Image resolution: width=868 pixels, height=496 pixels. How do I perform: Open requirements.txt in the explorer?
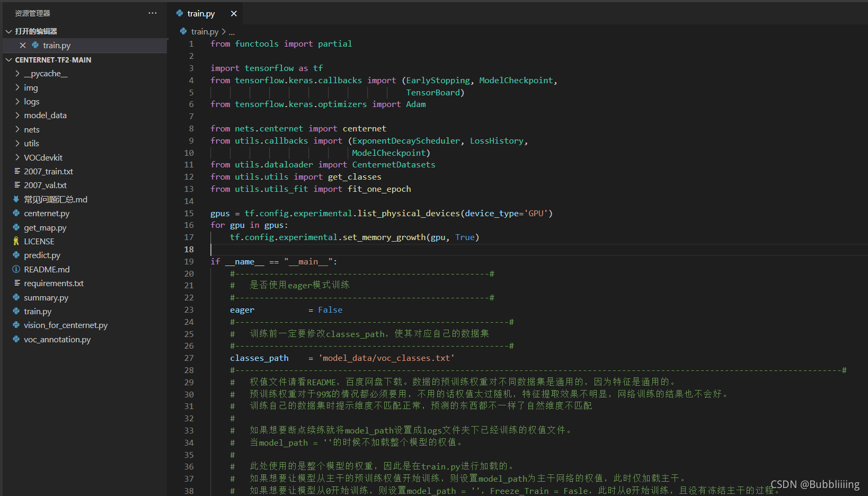pos(54,284)
